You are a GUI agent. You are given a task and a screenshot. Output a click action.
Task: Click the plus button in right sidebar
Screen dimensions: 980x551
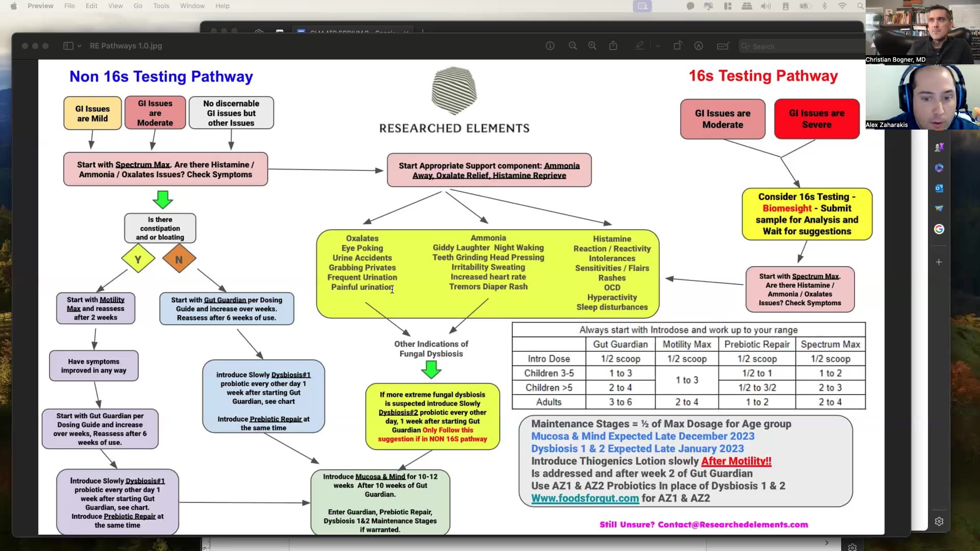(x=939, y=262)
